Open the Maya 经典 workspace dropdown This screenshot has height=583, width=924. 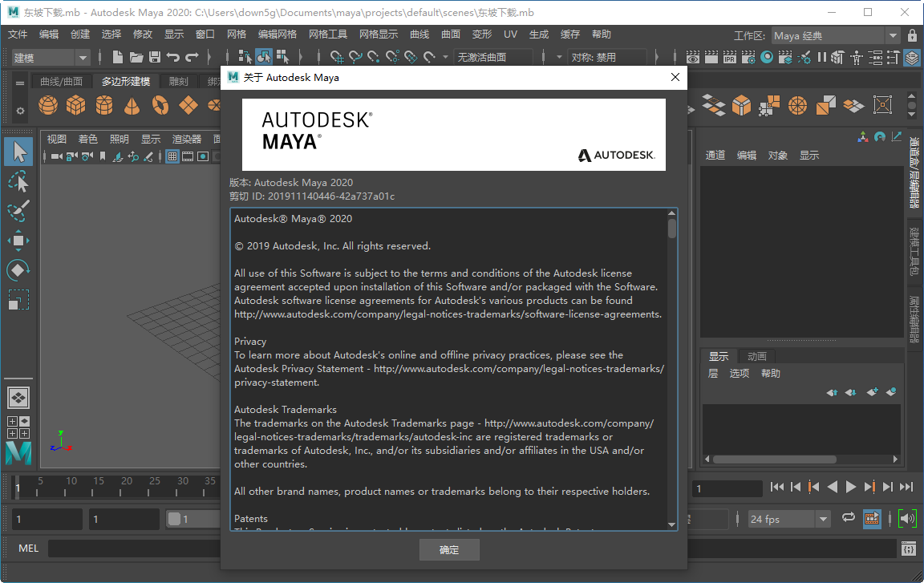tap(834, 35)
